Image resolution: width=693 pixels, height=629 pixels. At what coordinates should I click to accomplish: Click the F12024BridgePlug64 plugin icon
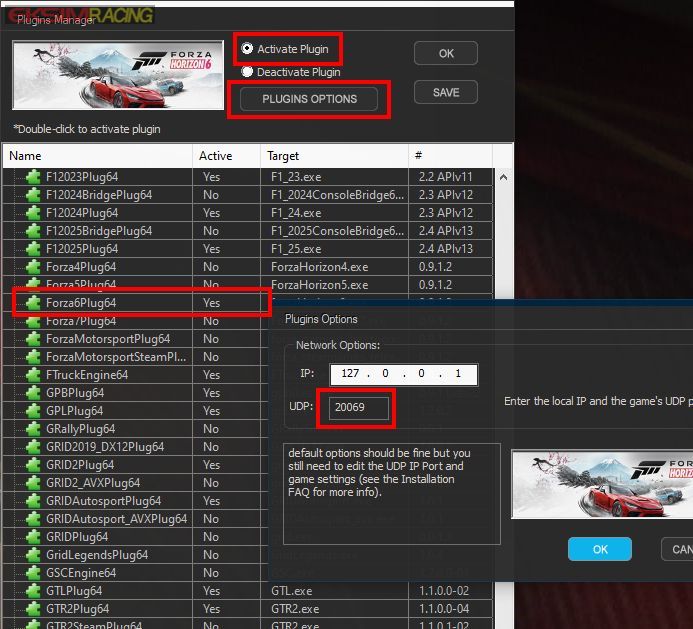coord(33,195)
